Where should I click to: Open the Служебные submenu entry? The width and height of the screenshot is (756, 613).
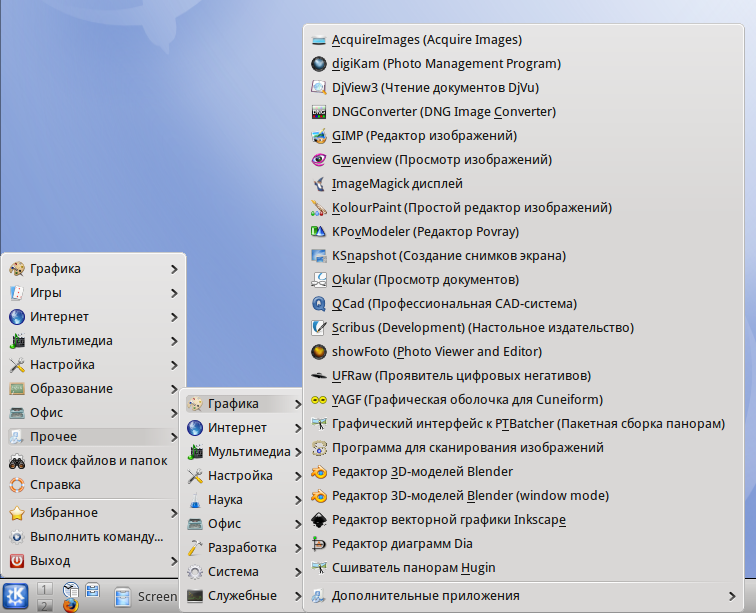[x=243, y=596]
